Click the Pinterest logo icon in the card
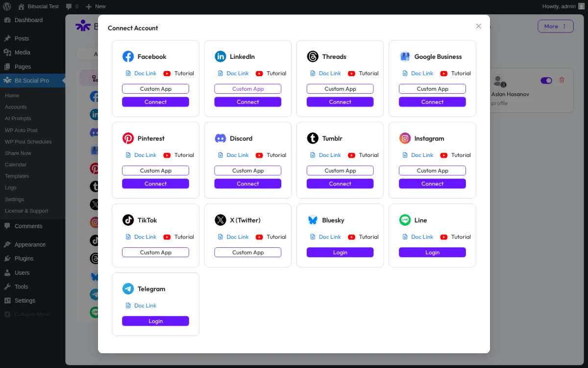The image size is (588, 368). [x=128, y=138]
